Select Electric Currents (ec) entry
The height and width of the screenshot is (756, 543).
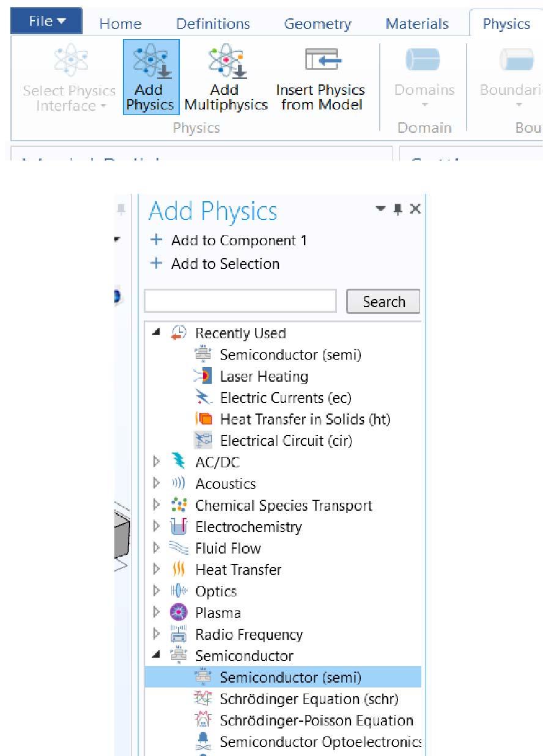286,398
